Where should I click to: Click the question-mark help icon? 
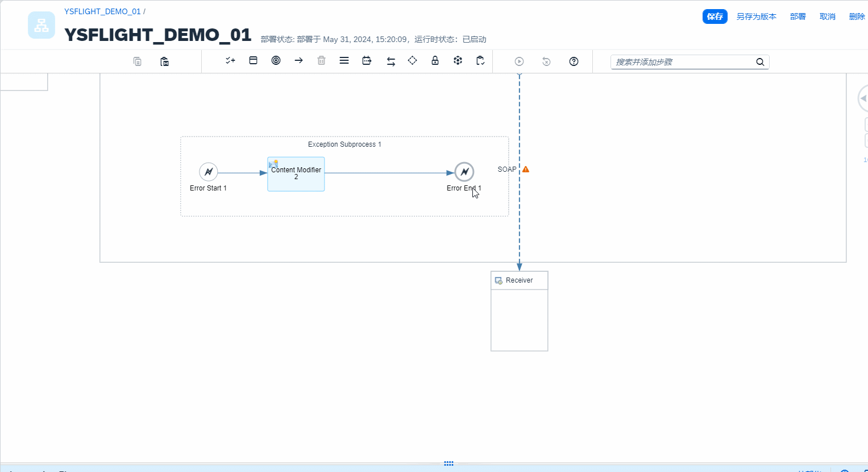pos(574,61)
